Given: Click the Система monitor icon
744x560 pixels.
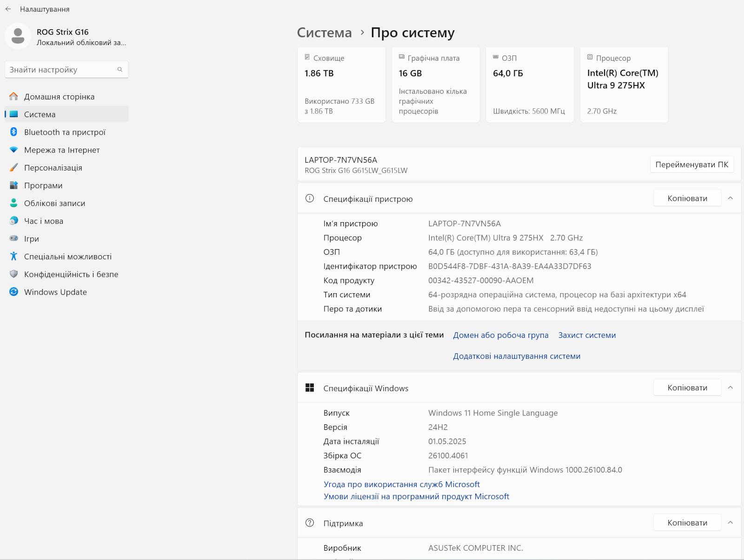Looking at the screenshot, I should 13,114.
